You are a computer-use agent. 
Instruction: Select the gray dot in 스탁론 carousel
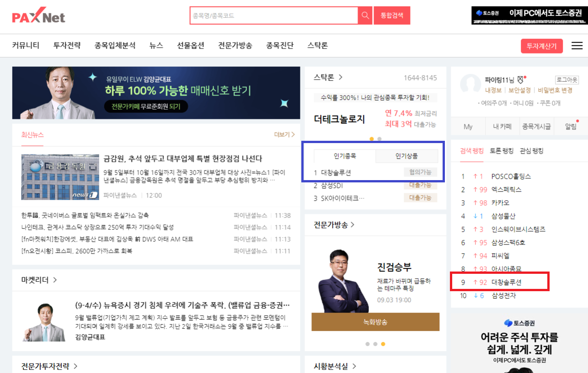(380, 139)
